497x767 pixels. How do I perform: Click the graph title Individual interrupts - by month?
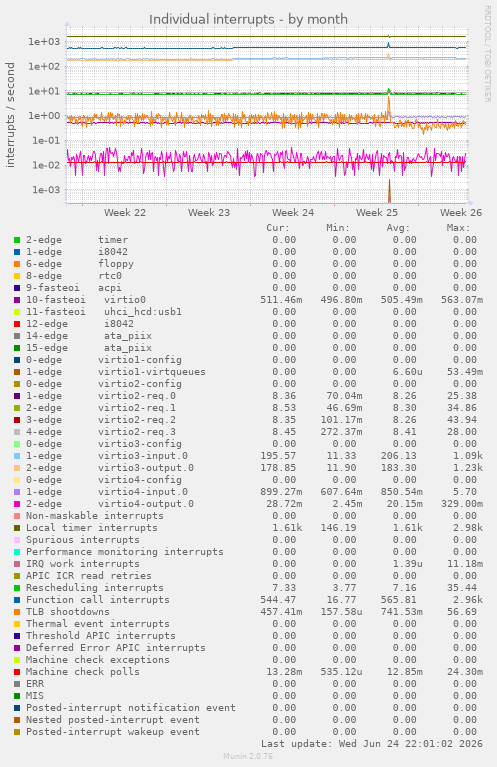[x=248, y=20]
